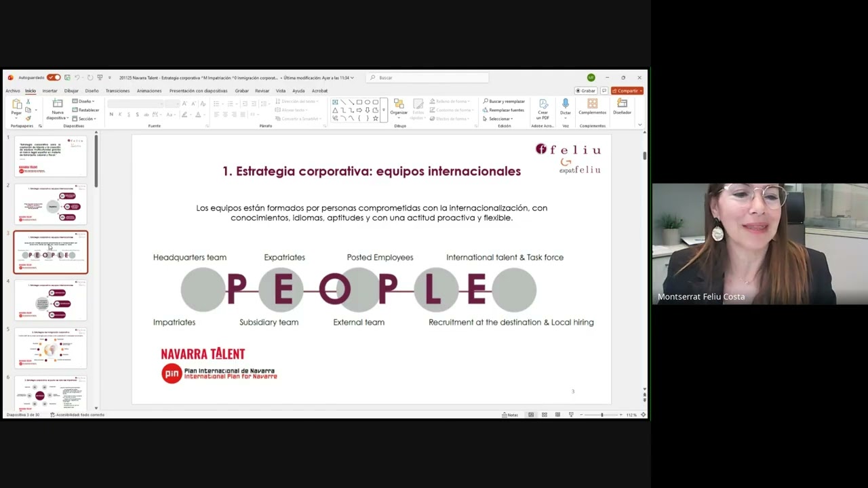Click Reemplazar fuentes button
This screenshot has height=488, width=868.
(x=503, y=110)
